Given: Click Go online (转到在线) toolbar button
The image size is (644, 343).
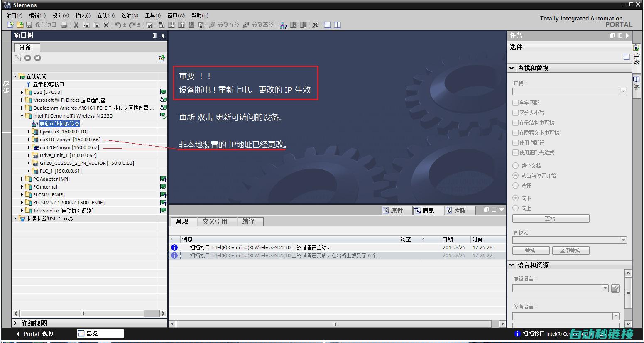Looking at the screenshot, I should click(224, 25).
